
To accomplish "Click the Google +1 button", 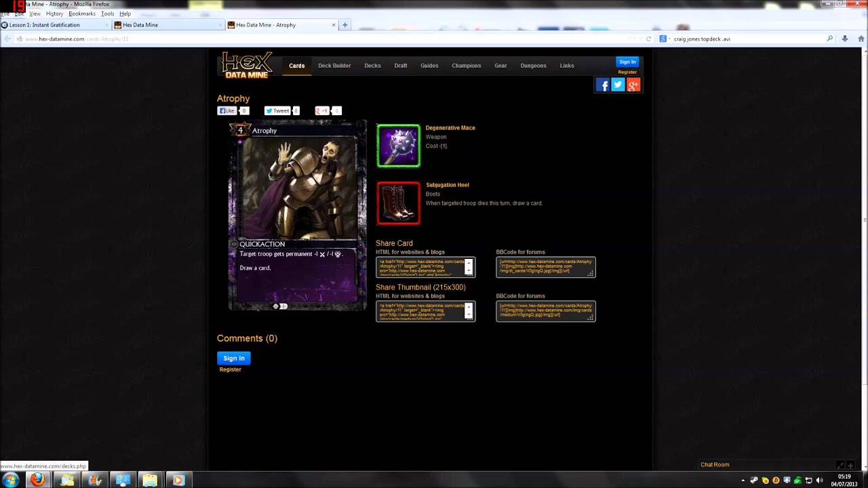I will tap(322, 110).
